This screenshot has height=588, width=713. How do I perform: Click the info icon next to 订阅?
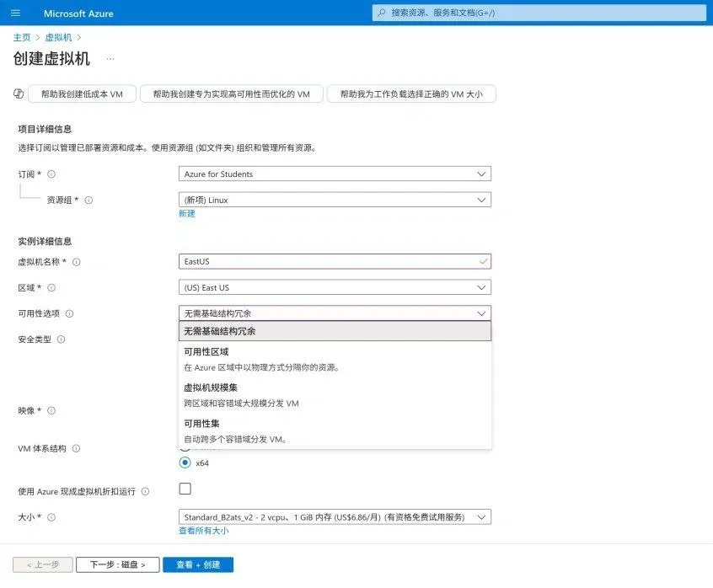coord(51,174)
